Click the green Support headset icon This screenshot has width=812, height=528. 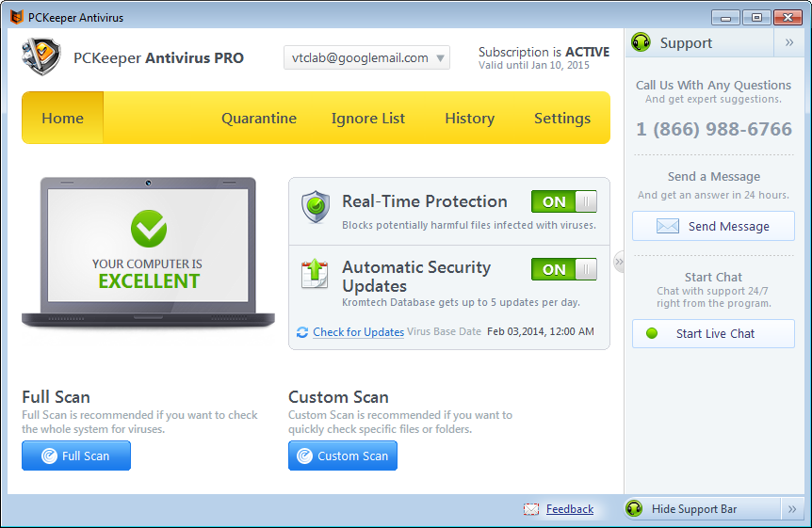click(x=641, y=43)
